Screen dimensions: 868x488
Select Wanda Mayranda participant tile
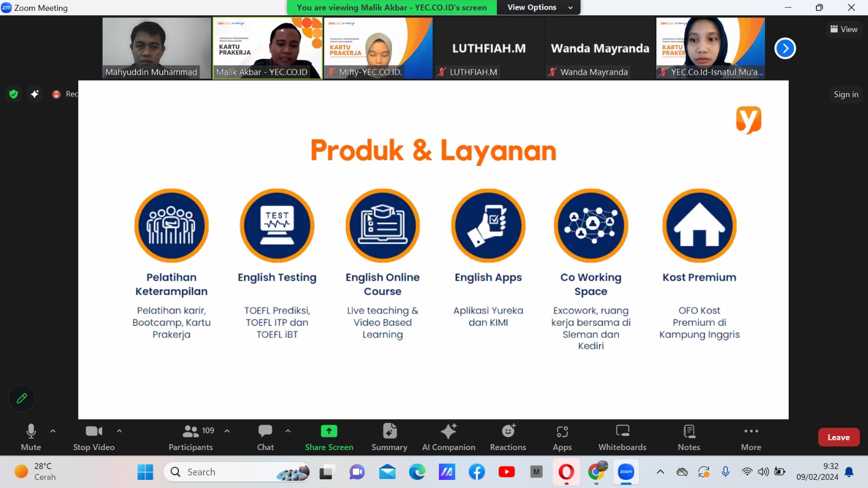point(599,48)
